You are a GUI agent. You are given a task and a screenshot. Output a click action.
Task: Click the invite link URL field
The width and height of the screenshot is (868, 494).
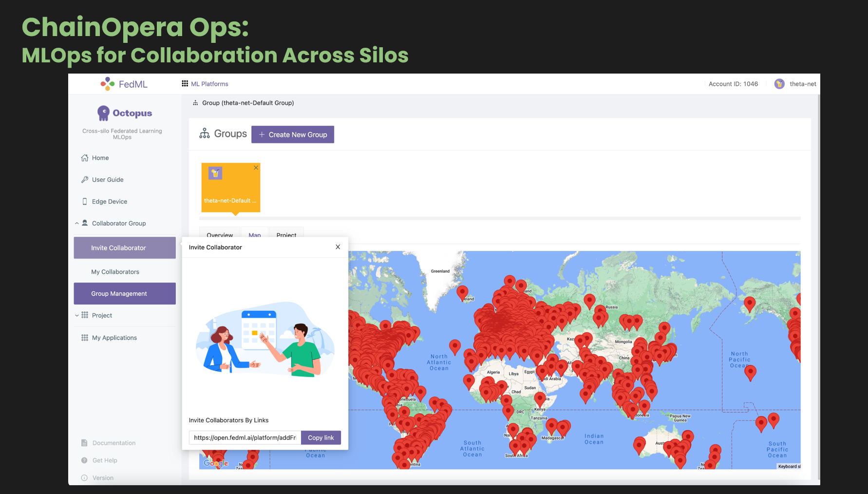(x=245, y=437)
